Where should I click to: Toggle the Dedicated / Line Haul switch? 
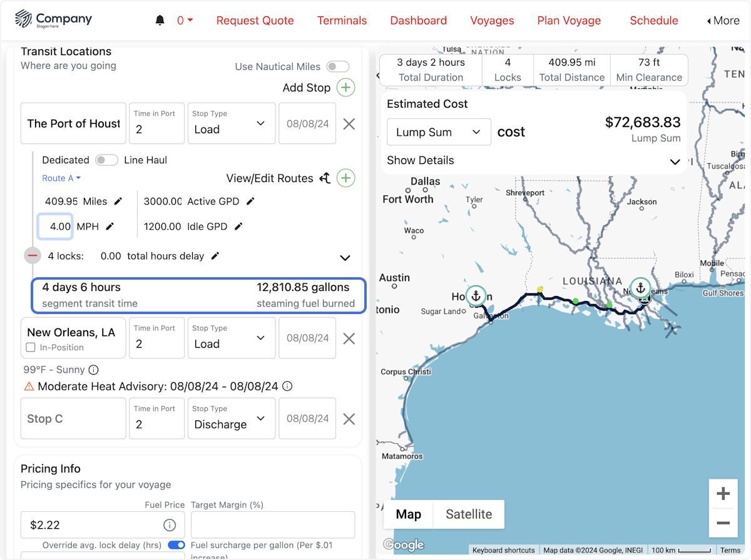click(x=106, y=160)
